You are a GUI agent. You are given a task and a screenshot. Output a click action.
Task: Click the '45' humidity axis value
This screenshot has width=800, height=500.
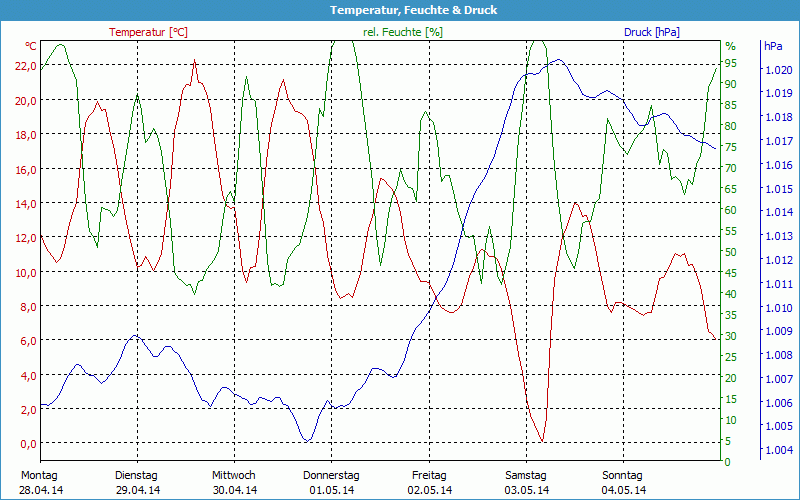tap(731, 273)
